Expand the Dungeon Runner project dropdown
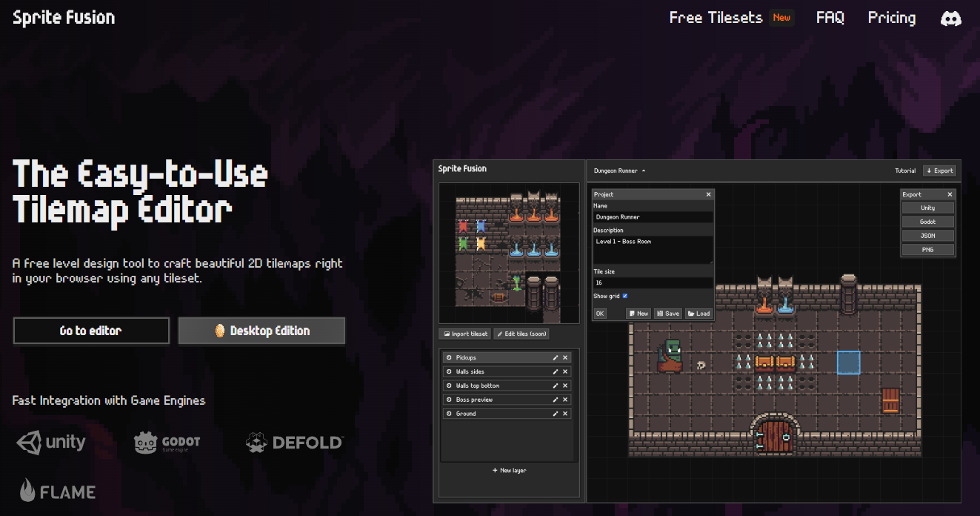The height and width of the screenshot is (516, 980). 619,171
